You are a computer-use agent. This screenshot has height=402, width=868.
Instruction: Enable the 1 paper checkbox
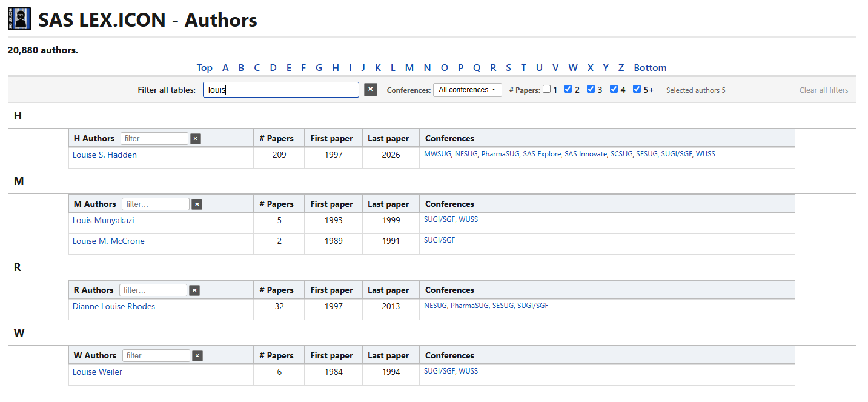pyautogui.click(x=547, y=89)
